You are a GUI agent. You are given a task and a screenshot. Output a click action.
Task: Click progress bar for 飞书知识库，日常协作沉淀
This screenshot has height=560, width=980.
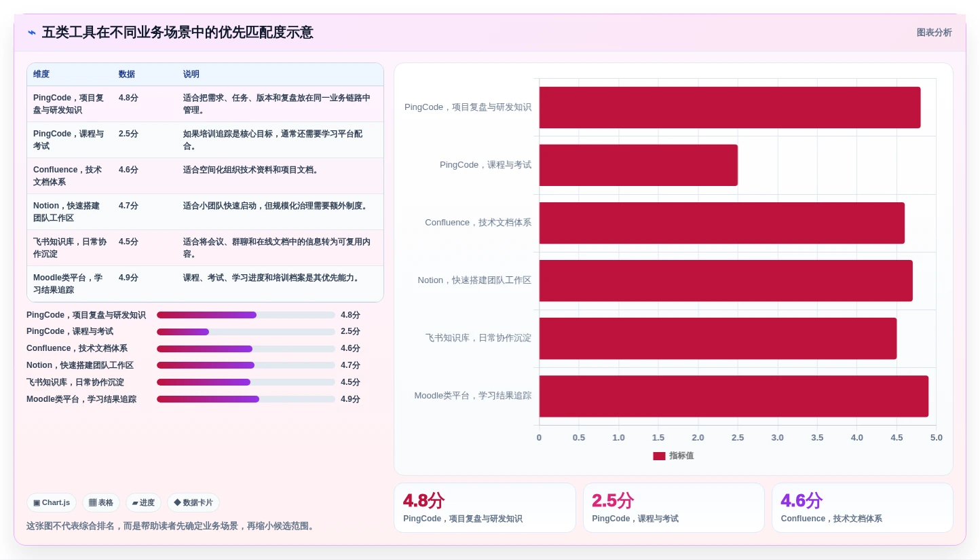[246, 382]
